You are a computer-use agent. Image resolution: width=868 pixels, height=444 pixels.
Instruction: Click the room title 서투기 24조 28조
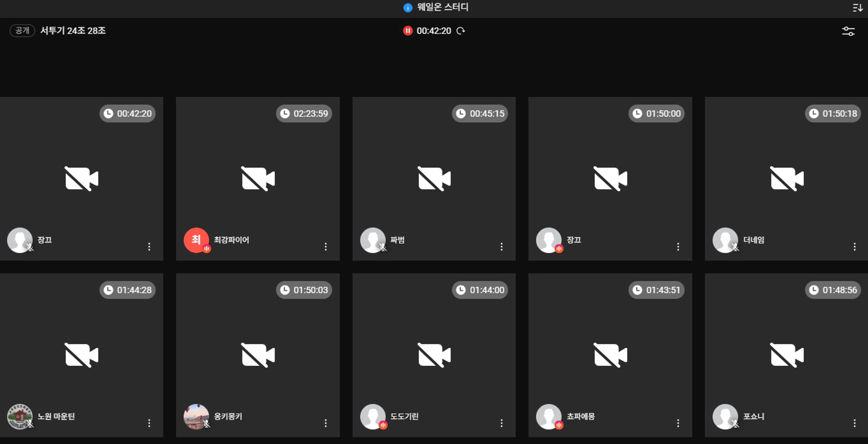coord(73,31)
